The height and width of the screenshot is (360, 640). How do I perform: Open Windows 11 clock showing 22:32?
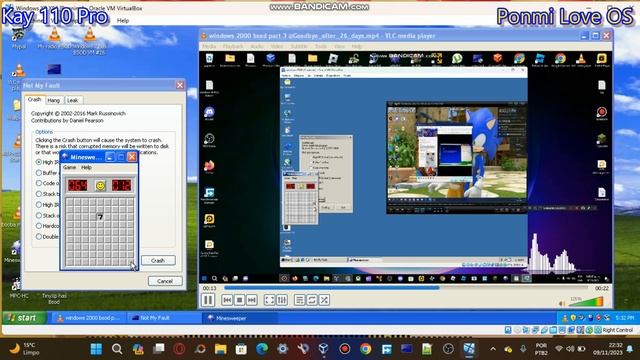[607, 349]
